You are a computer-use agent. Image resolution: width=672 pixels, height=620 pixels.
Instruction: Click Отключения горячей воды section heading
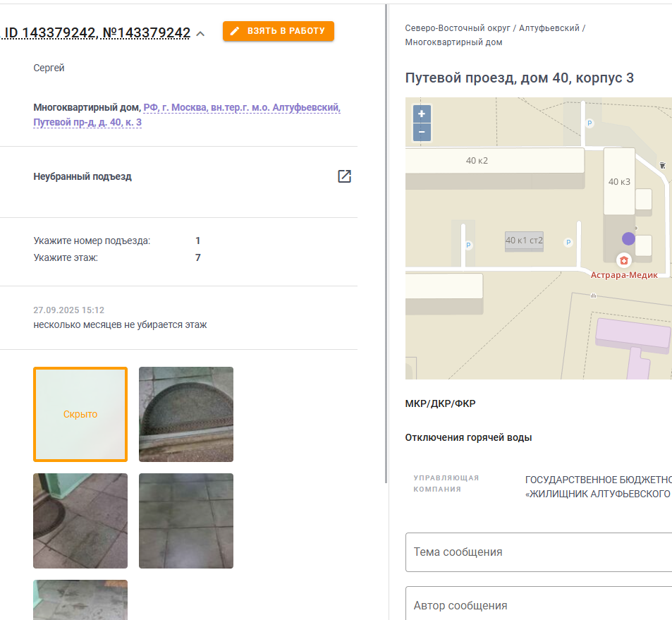468,438
